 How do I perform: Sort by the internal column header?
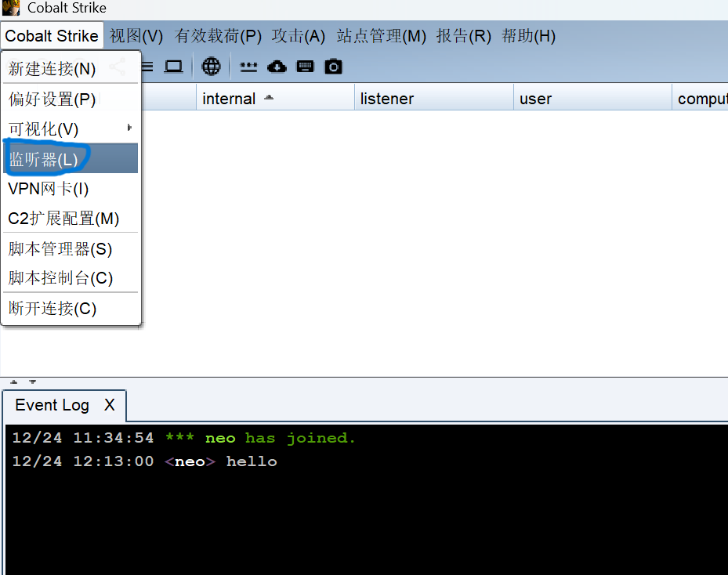pos(275,98)
